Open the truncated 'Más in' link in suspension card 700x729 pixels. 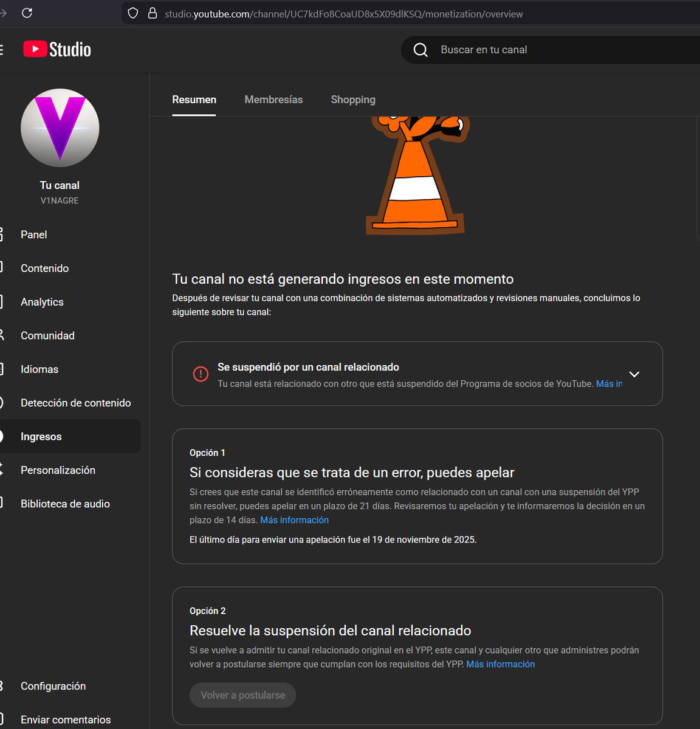pyautogui.click(x=609, y=384)
